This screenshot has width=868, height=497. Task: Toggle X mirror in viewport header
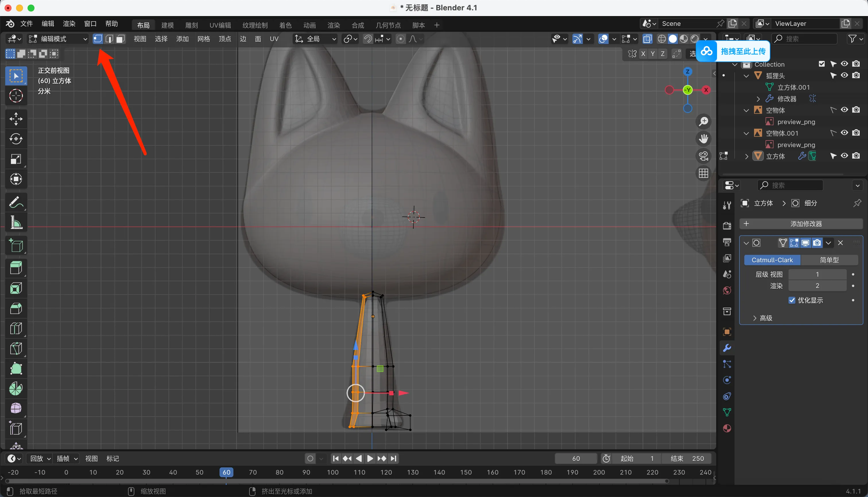click(x=643, y=54)
